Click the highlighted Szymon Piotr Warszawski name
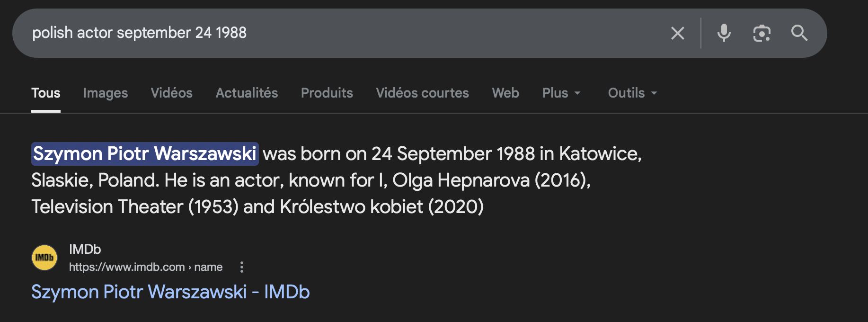The image size is (868, 322). coord(145,154)
